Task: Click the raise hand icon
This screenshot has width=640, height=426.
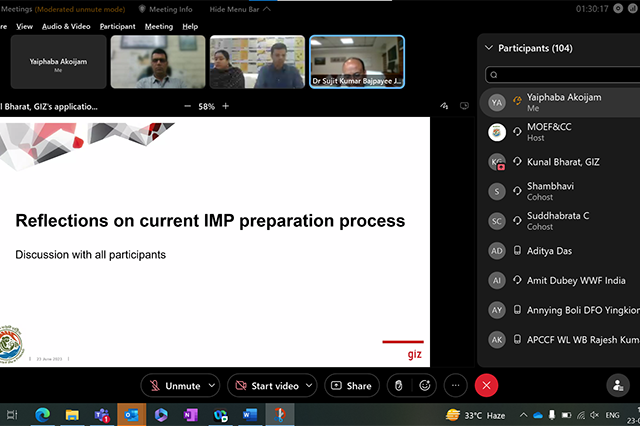Action: 397,385
